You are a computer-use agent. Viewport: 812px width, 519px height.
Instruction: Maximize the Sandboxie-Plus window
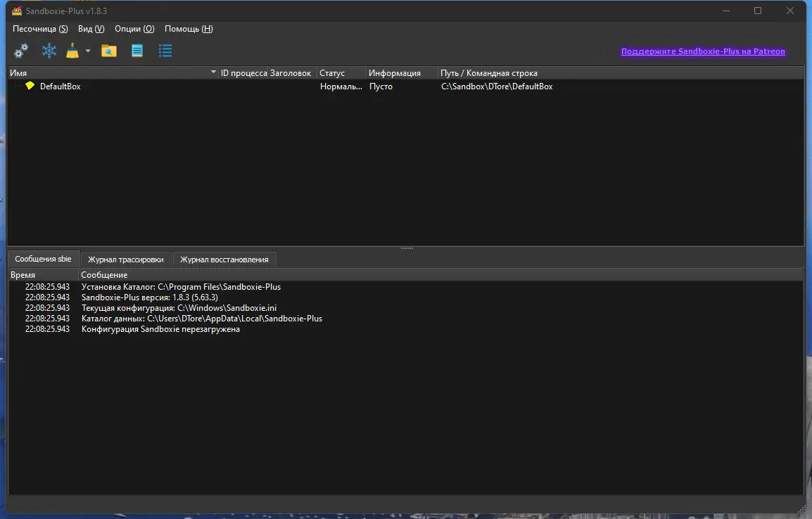coord(758,11)
